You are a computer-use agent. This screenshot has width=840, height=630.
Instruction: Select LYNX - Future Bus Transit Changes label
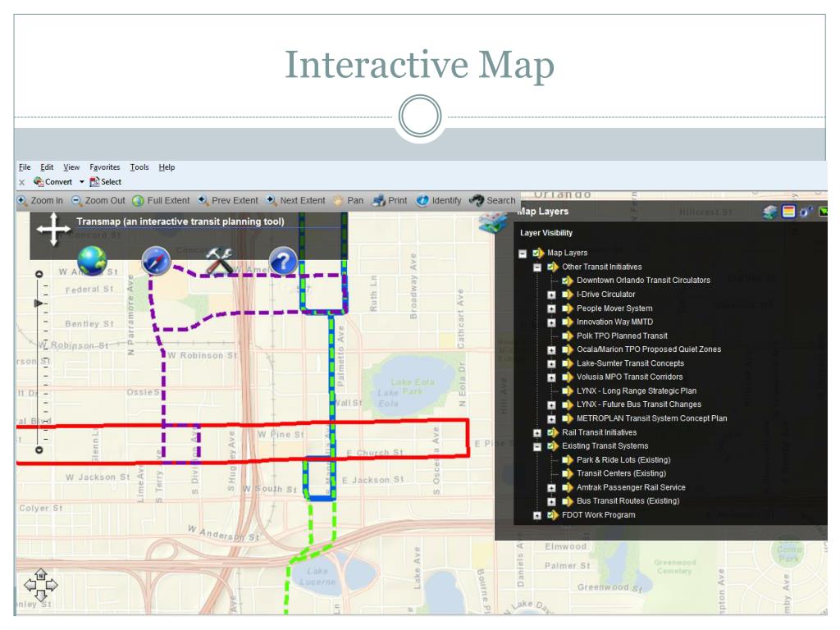[x=638, y=404]
